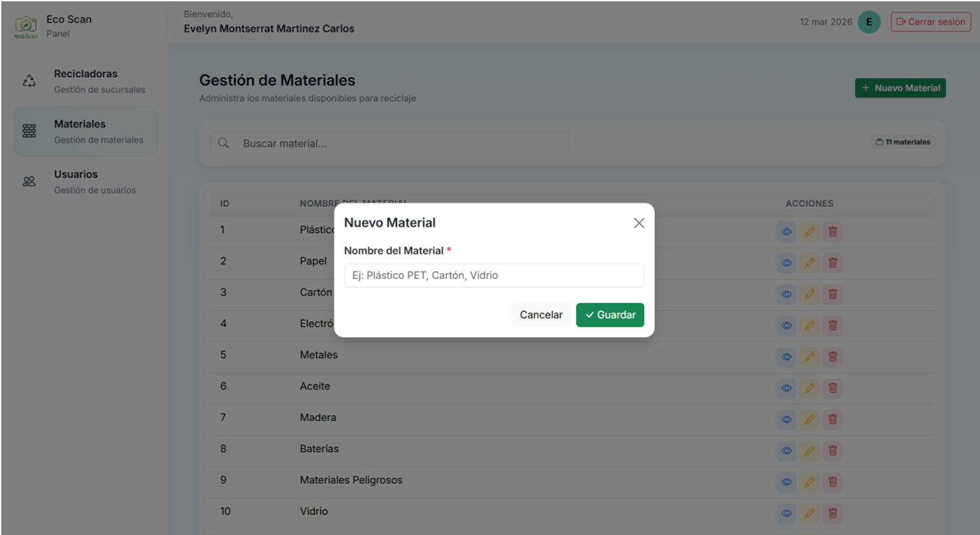Select Materiales in the sidebar
The height and width of the screenshot is (535, 980).
85,131
